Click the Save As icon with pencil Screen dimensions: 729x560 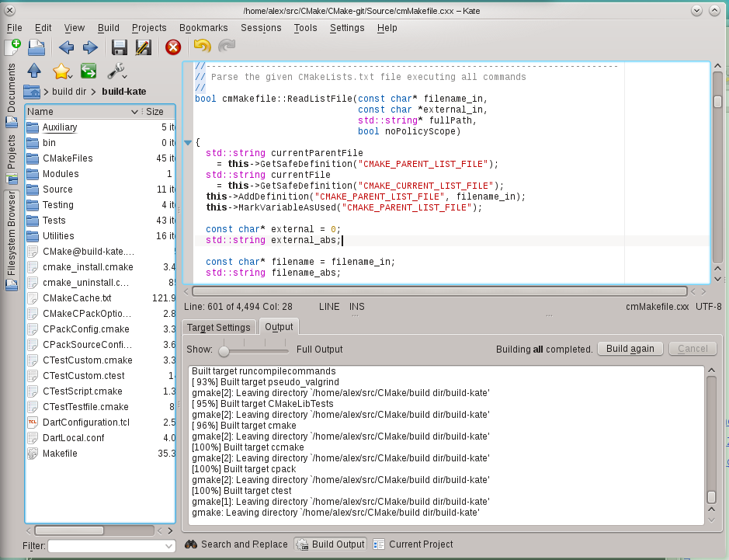point(143,47)
